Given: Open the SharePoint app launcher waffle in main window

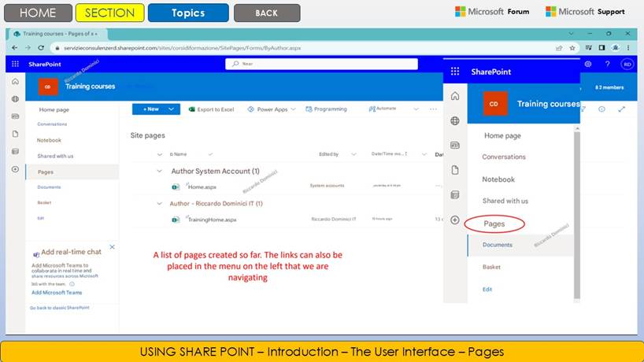Looking at the screenshot, I should tap(15, 64).
